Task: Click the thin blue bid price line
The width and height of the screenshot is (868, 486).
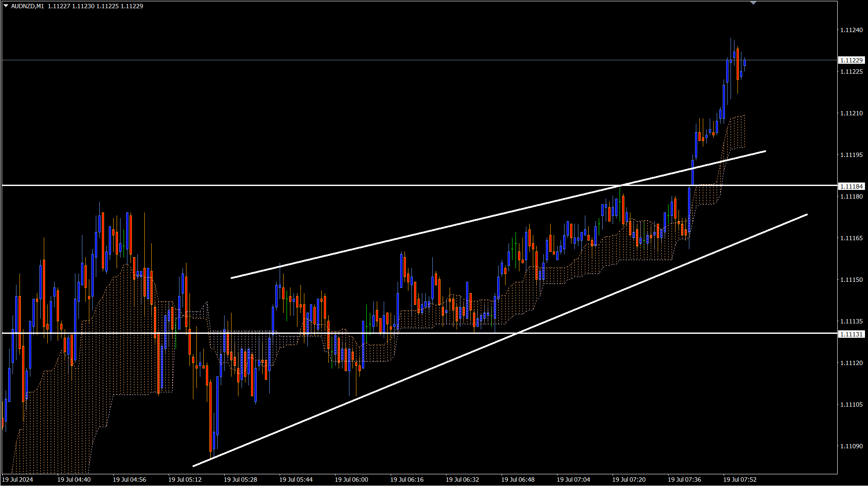Action: tap(347, 60)
